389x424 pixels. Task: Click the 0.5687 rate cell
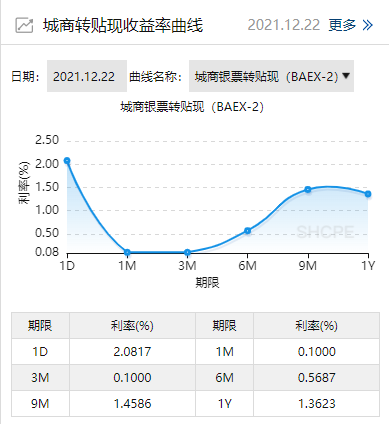(x=316, y=378)
